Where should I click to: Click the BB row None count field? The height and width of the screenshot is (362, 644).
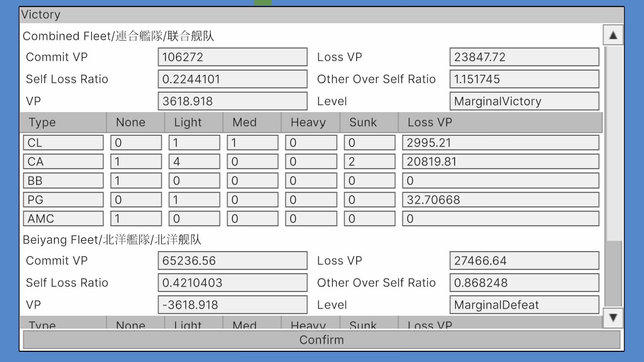(136, 181)
